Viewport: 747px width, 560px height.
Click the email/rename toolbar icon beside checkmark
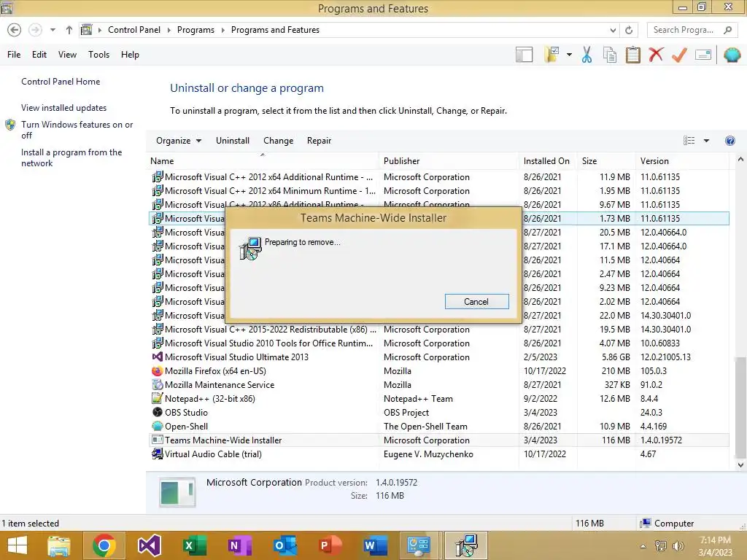(x=703, y=55)
